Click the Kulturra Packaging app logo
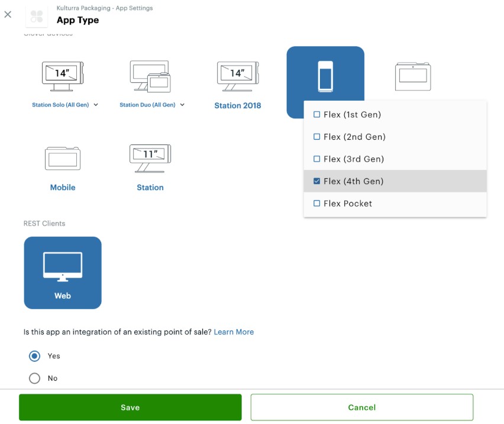Screen dimensions: 504x424 pyautogui.click(x=37, y=16)
